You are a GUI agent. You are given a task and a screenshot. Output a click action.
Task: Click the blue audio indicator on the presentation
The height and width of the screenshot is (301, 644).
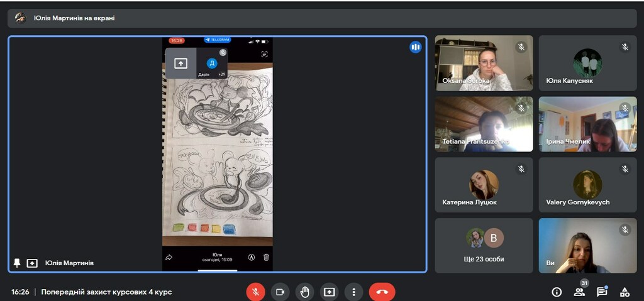pyautogui.click(x=415, y=47)
